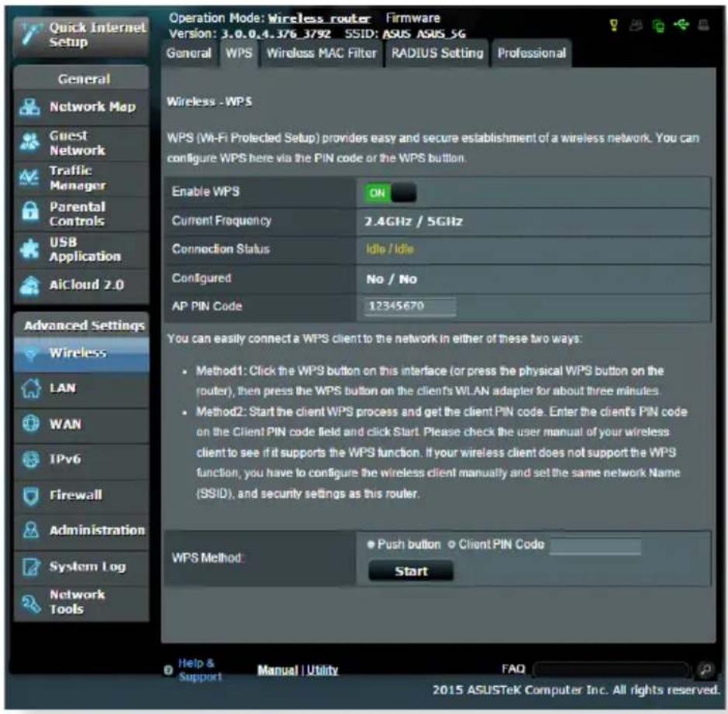The width and height of the screenshot is (728, 714).
Task: Click the Network Tools wrench icon
Action: pyautogui.click(x=31, y=603)
